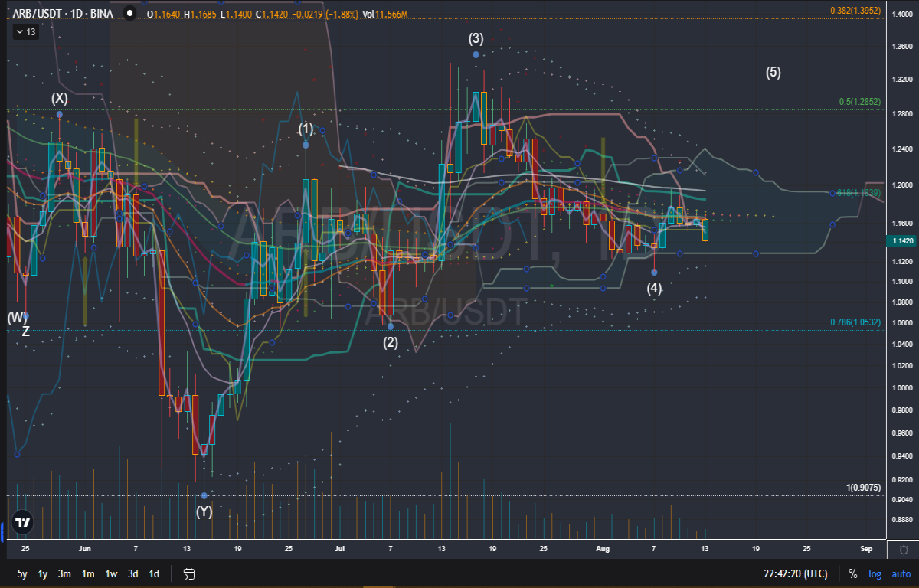Select the 3m date range button

pyautogui.click(x=65, y=573)
